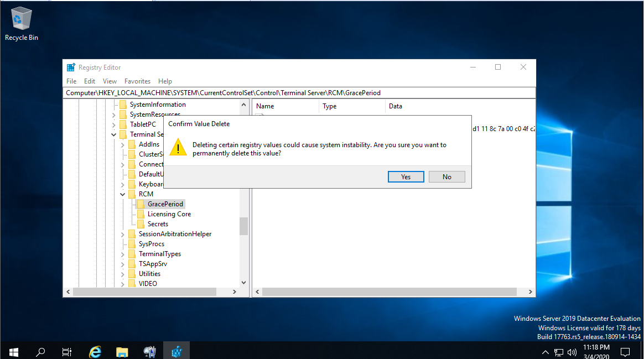Expand the Utilities key

(x=122, y=274)
